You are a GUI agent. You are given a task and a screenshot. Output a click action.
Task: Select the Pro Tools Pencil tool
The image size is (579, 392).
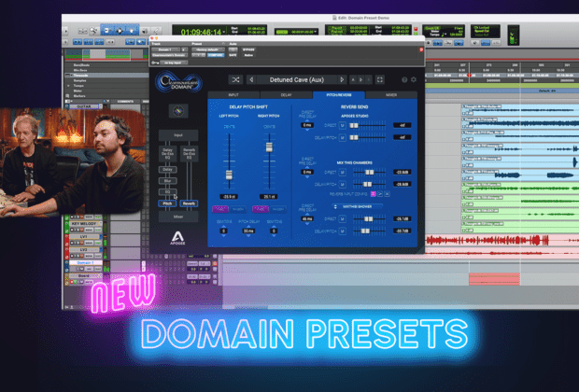click(157, 31)
